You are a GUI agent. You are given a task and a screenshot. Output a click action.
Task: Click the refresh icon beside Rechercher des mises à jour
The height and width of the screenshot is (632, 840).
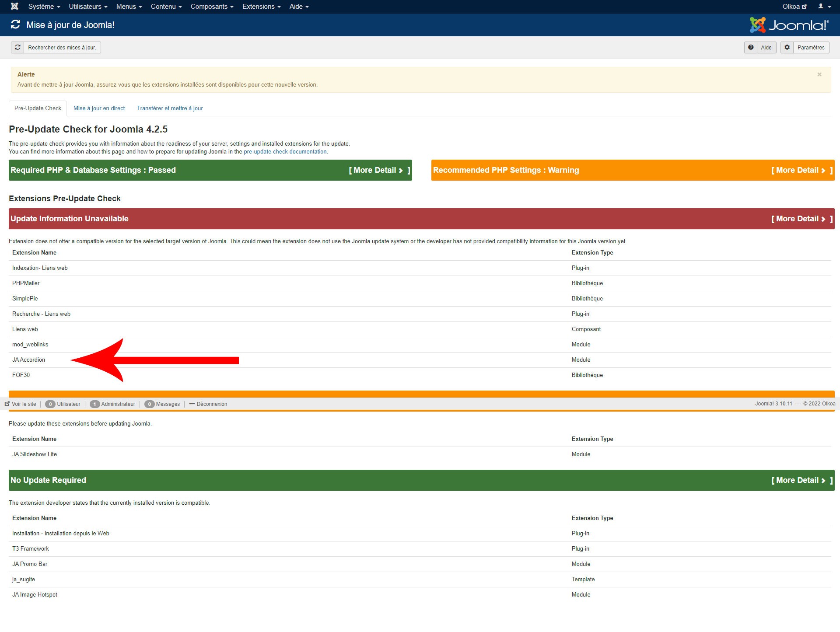pyautogui.click(x=17, y=47)
